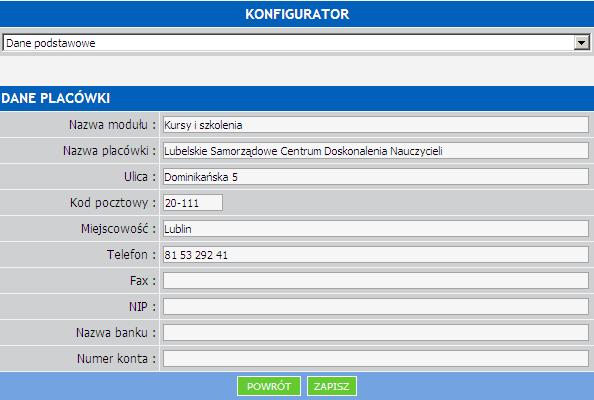
Task: Click the "Nazwa banku :" label
Action: pyautogui.click(x=116, y=333)
